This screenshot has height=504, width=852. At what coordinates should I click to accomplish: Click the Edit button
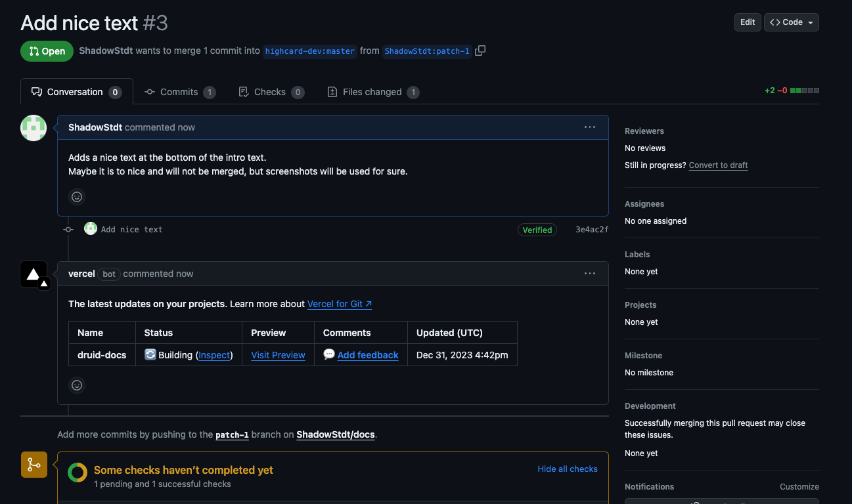pyautogui.click(x=748, y=22)
